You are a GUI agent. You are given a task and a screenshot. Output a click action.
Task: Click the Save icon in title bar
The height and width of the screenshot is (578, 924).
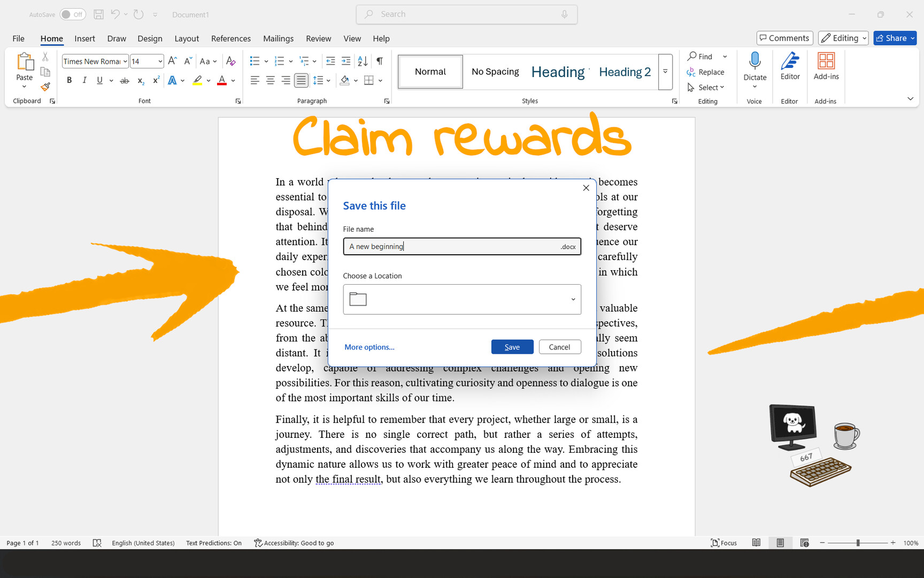[x=98, y=14]
